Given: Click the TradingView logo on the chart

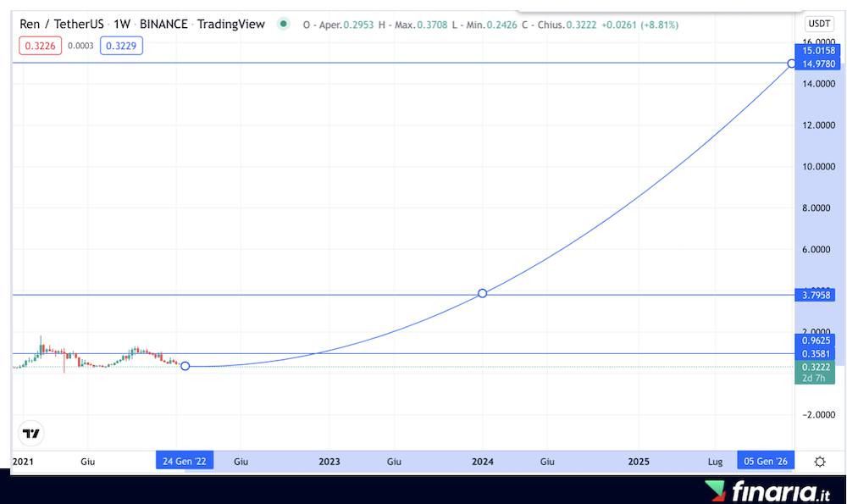Looking at the screenshot, I should click(x=31, y=434).
